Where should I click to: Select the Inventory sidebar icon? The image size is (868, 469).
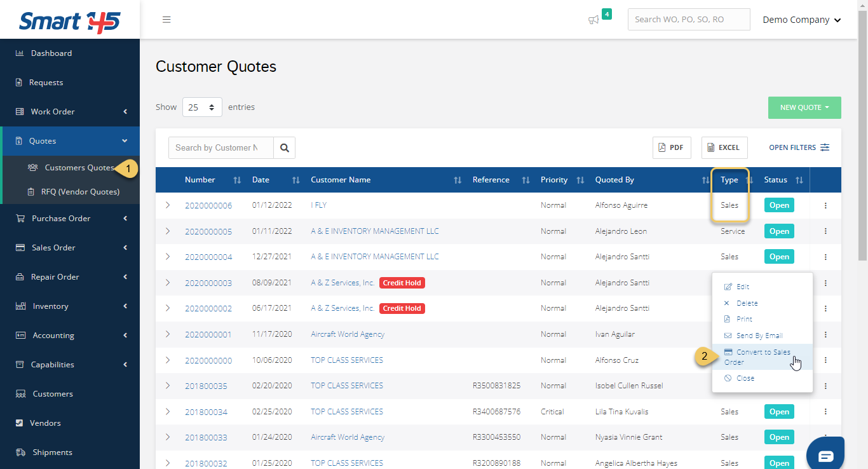20,306
